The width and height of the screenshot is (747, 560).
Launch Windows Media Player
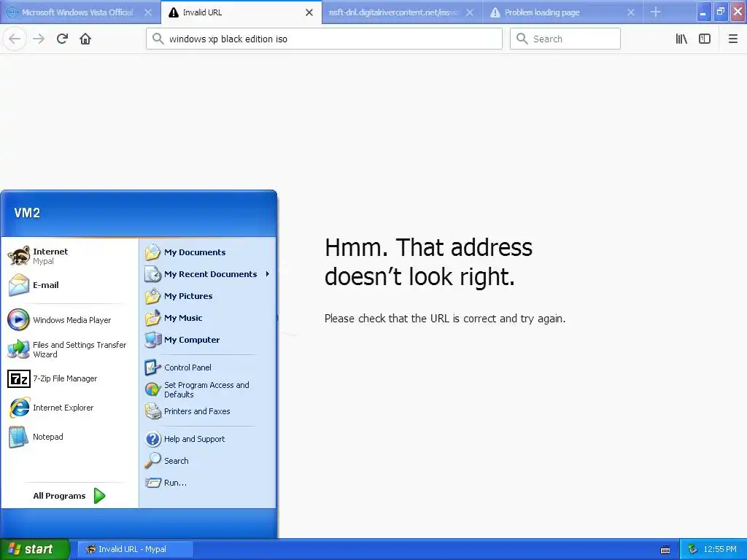pos(69,320)
